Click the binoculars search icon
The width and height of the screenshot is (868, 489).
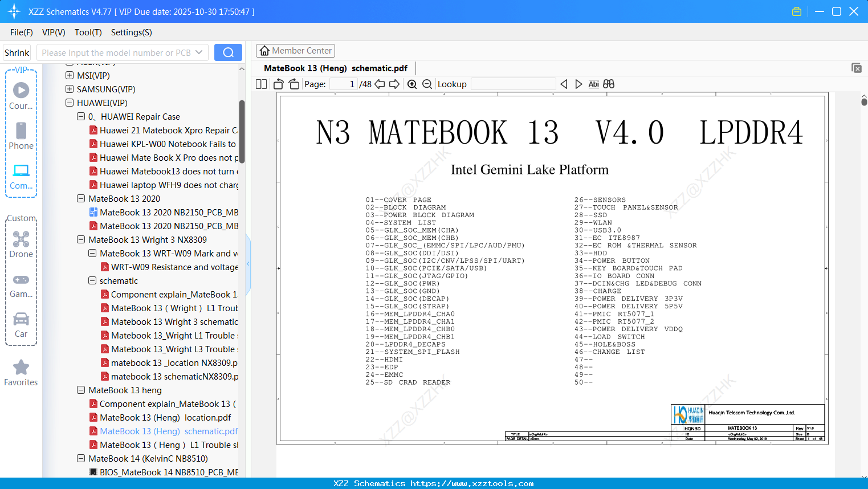point(609,84)
